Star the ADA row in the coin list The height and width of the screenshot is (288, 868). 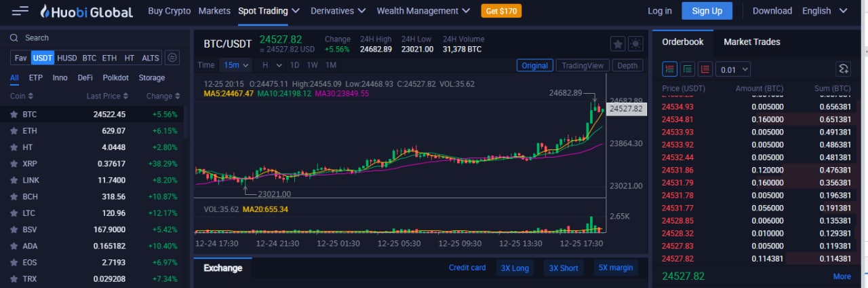click(14, 246)
